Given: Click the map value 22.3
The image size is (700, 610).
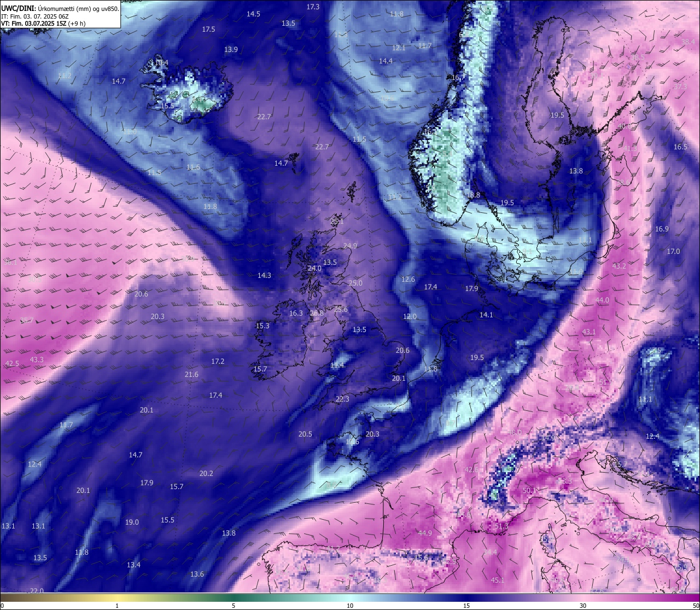Looking at the screenshot, I should tap(342, 399).
